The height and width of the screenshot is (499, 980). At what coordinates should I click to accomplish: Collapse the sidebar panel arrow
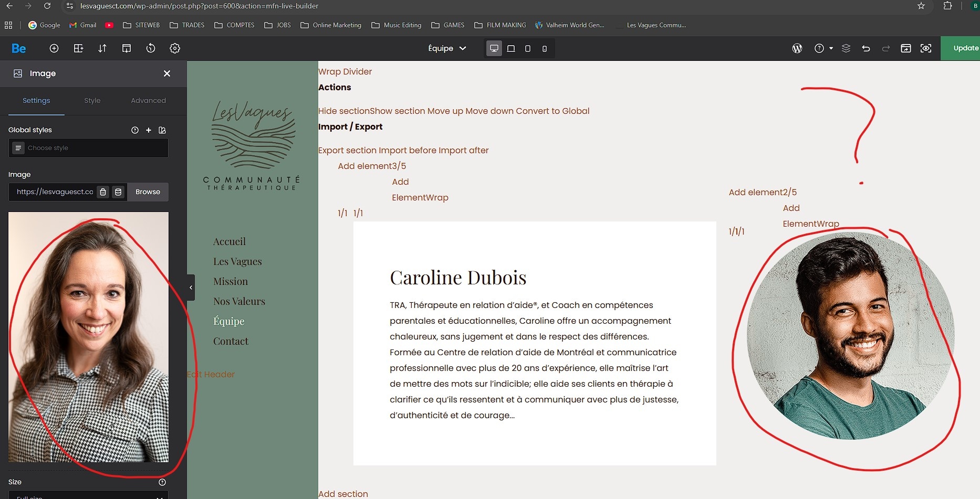(191, 288)
